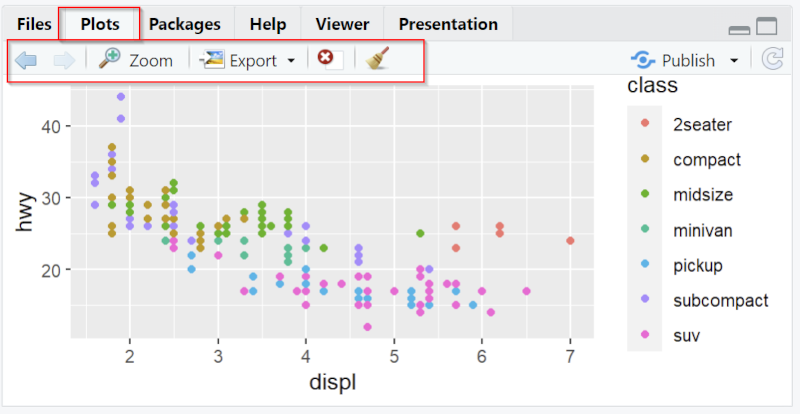Maximize the plots pane
The width and height of the screenshot is (800, 414).
tap(766, 26)
